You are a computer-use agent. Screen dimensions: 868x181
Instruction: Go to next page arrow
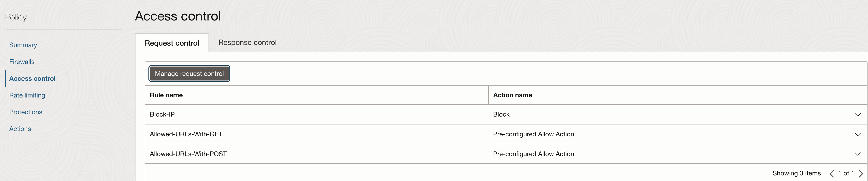(861, 174)
